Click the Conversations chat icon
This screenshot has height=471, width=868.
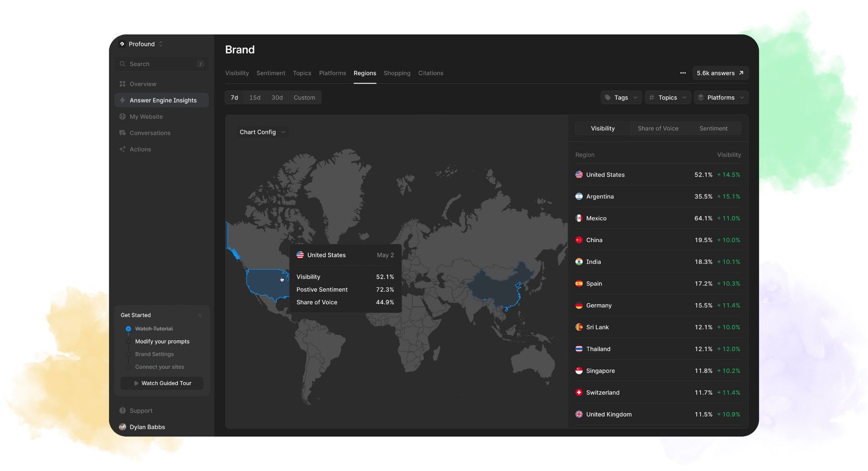coord(123,133)
